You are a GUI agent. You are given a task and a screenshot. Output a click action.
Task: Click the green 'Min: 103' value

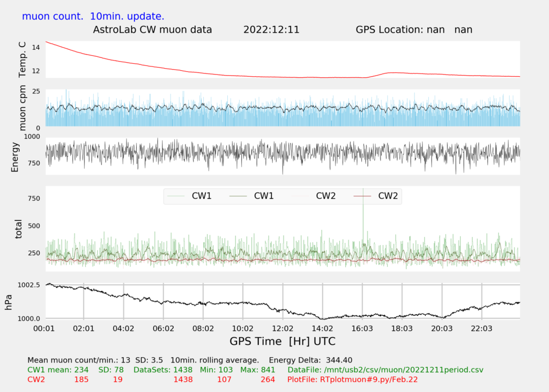pyautogui.click(x=216, y=370)
